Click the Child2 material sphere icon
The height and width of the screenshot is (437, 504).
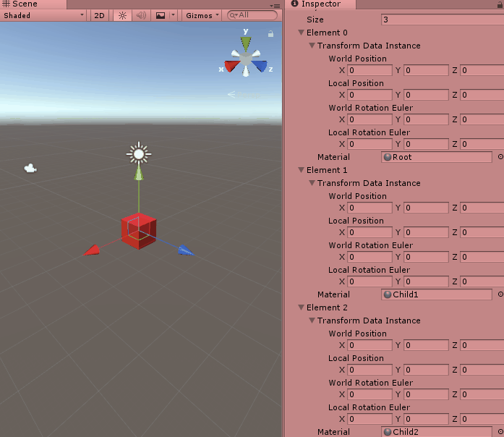coord(388,432)
